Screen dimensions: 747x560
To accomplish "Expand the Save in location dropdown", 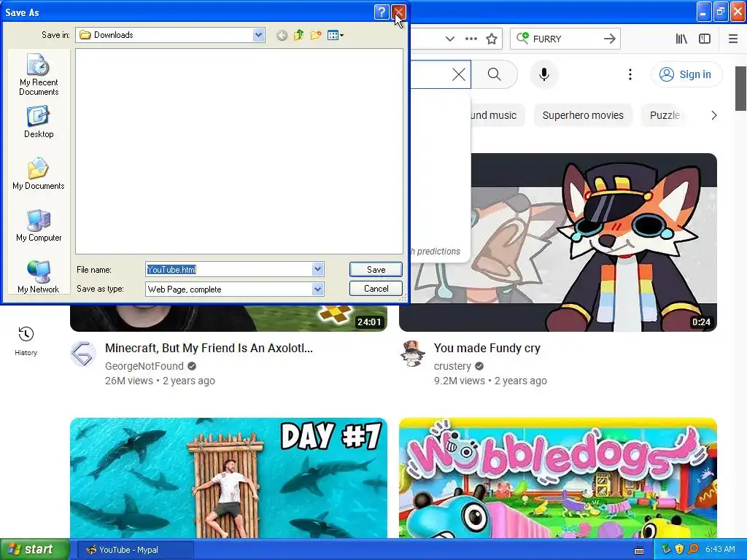I will (259, 35).
